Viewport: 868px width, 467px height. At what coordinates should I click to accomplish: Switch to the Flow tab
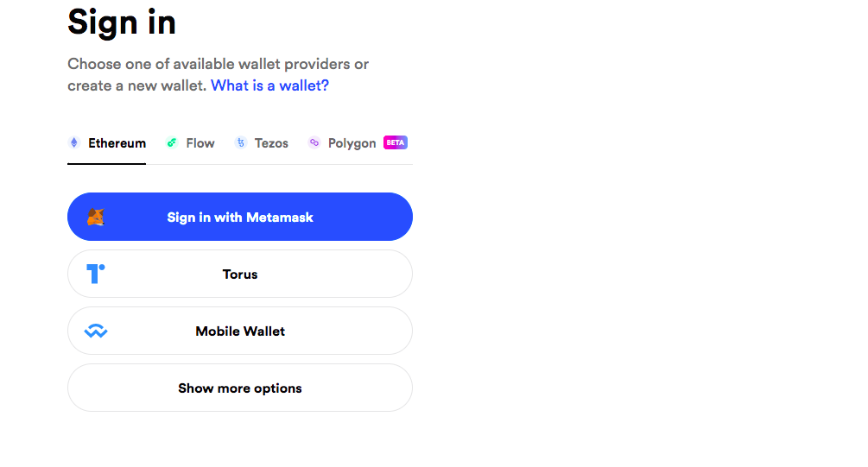point(200,143)
